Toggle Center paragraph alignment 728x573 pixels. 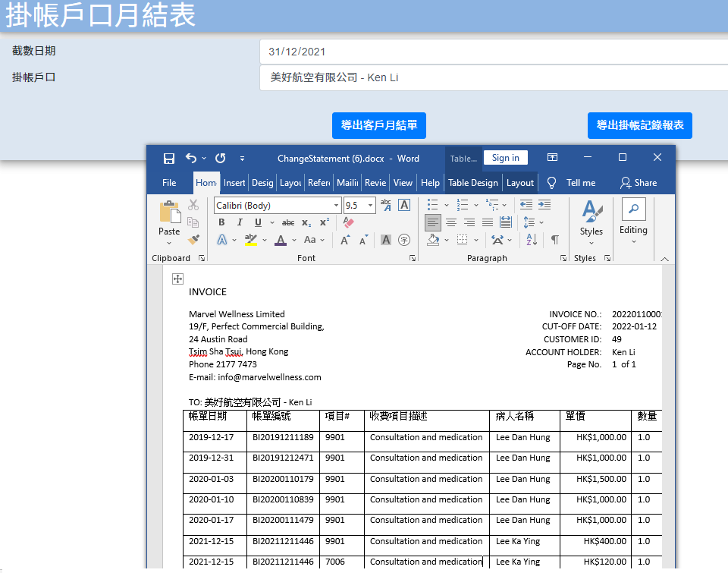pos(450,222)
